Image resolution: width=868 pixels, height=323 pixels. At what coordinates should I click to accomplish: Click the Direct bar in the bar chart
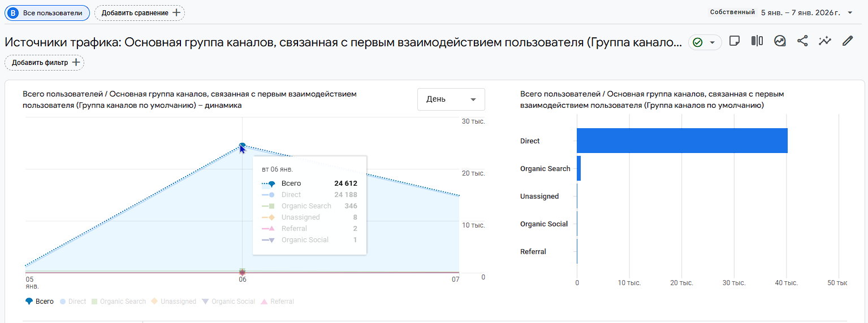coord(682,141)
